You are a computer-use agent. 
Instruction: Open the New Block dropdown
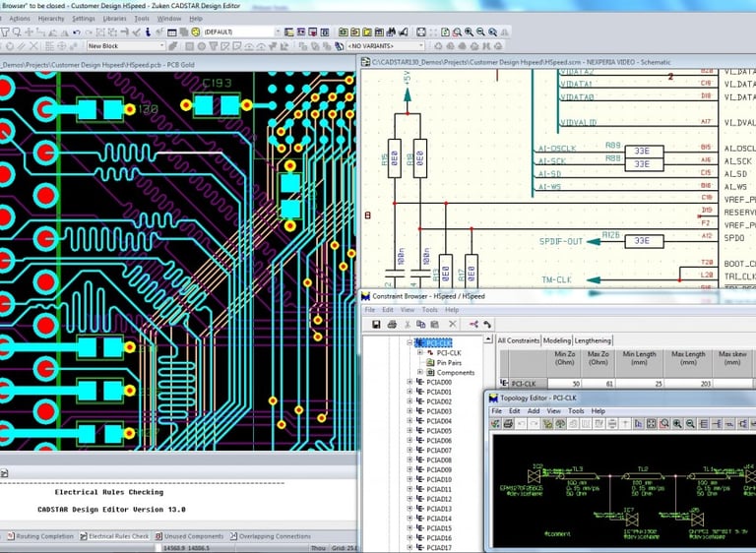pos(161,45)
